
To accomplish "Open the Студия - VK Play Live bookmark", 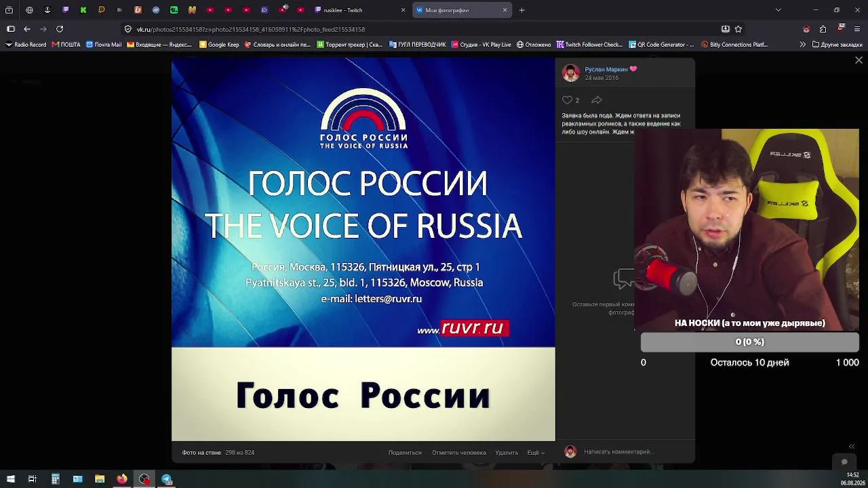I will point(481,45).
